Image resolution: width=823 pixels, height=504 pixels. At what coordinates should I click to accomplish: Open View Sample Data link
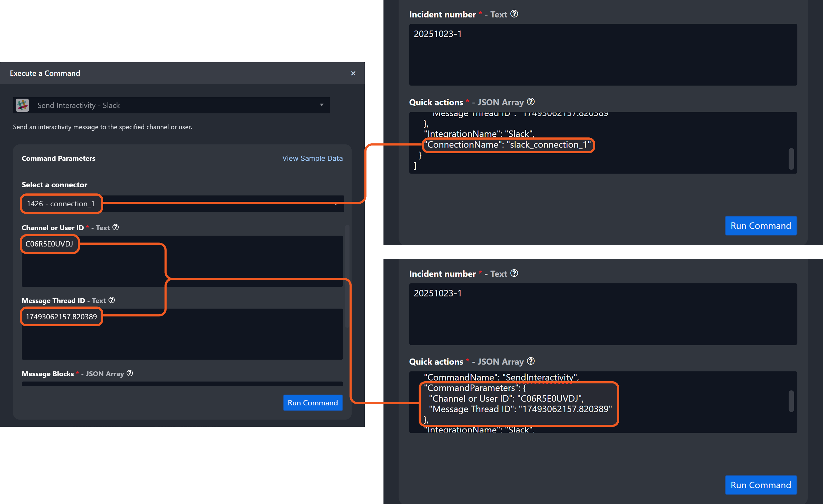point(312,158)
